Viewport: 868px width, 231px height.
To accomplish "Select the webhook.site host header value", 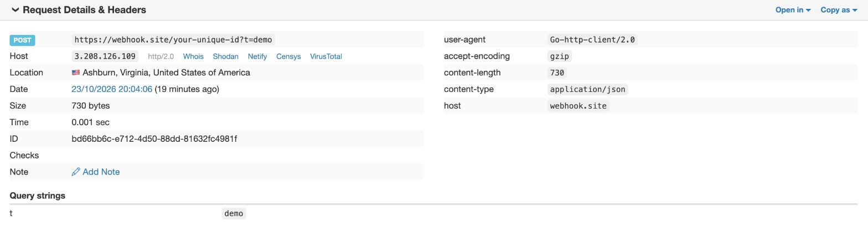I will pyautogui.click(x=578, y=106).
